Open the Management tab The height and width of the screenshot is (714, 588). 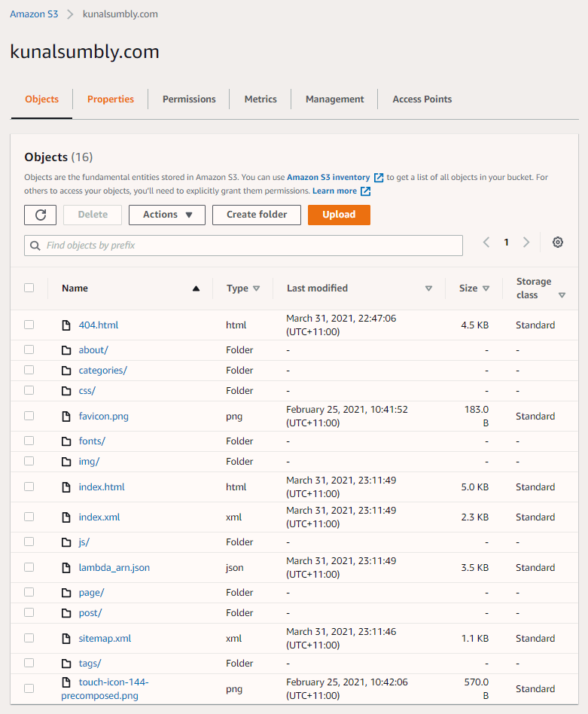[x=334, y=99]
